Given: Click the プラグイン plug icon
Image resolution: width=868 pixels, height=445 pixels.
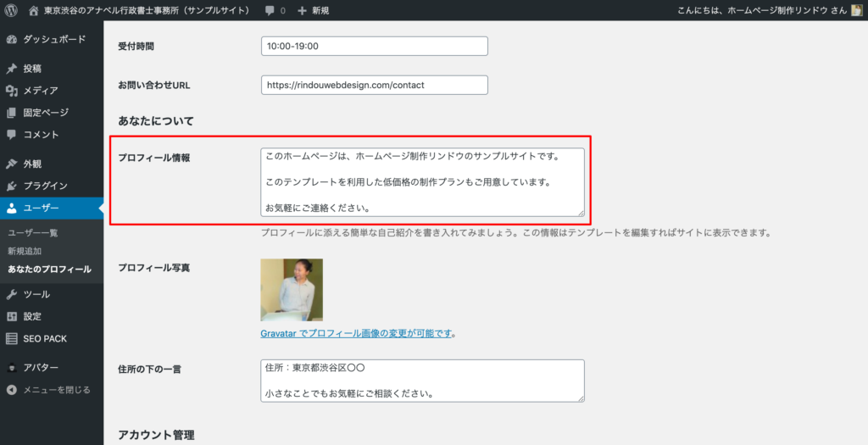Looking at the screenshot, I should pyautogui.click(x=11, y=186).
